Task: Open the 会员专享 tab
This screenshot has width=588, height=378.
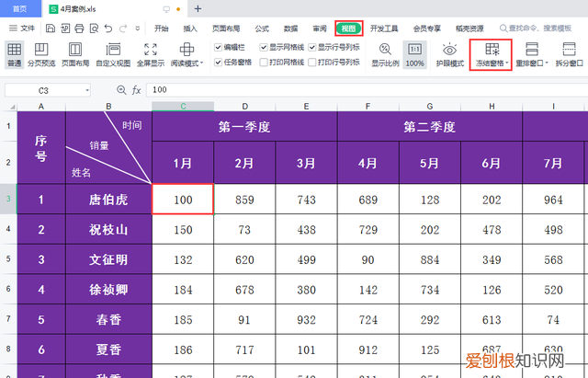Action: pyautogui.click(x=426, y=29)
